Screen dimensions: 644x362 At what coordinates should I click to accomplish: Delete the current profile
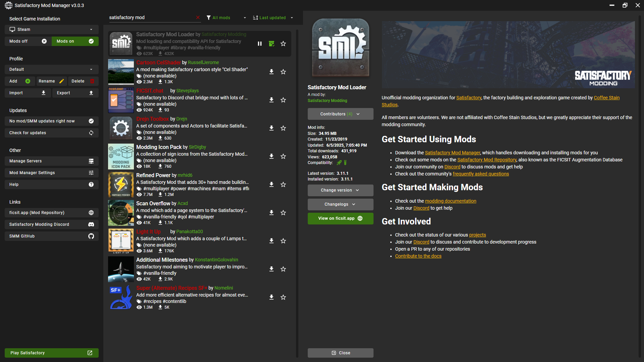[x=83, y=81]
